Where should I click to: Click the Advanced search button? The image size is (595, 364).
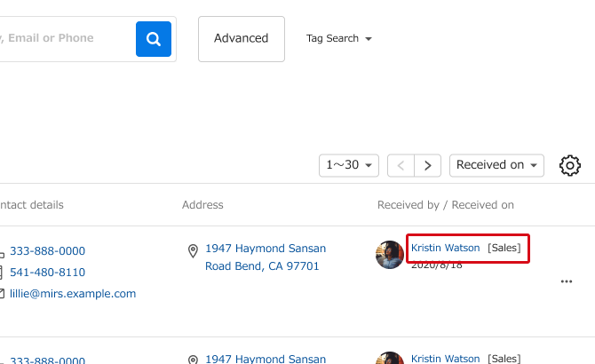pos(242,39)
